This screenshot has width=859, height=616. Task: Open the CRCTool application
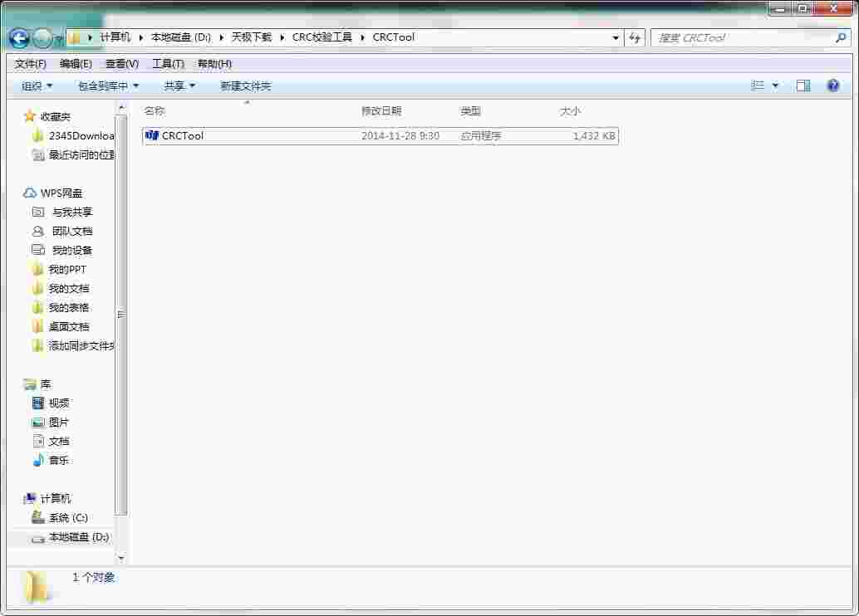click(179, 135)
